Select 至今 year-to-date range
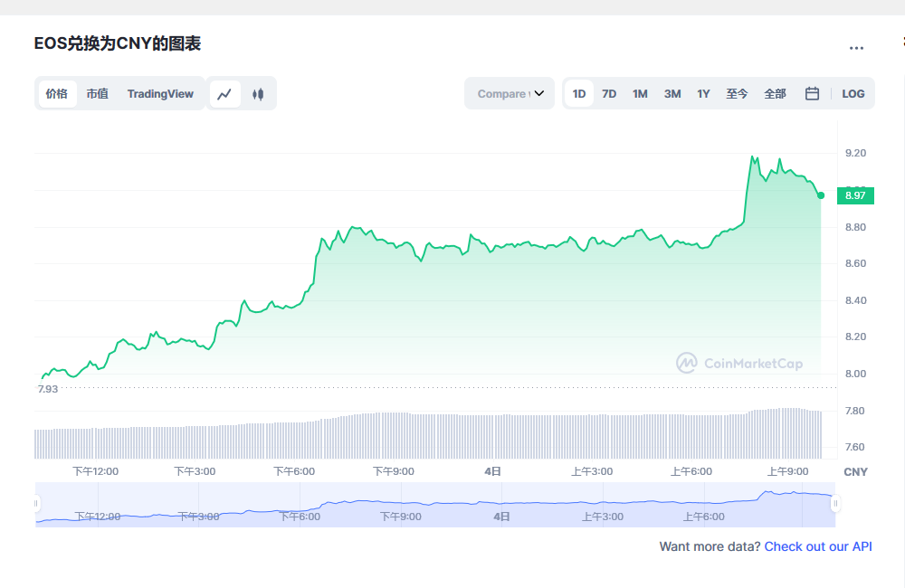This screenshot has height=588, width=905. point(737,93)
